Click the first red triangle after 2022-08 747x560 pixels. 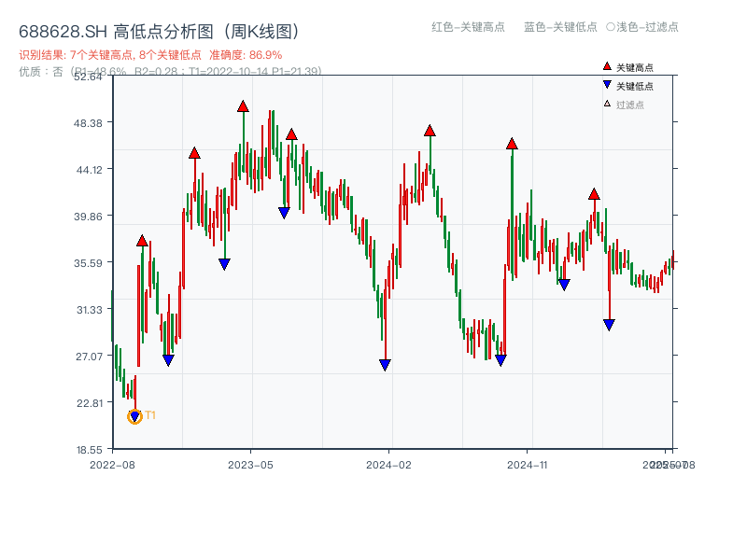[x=142, y=241]
